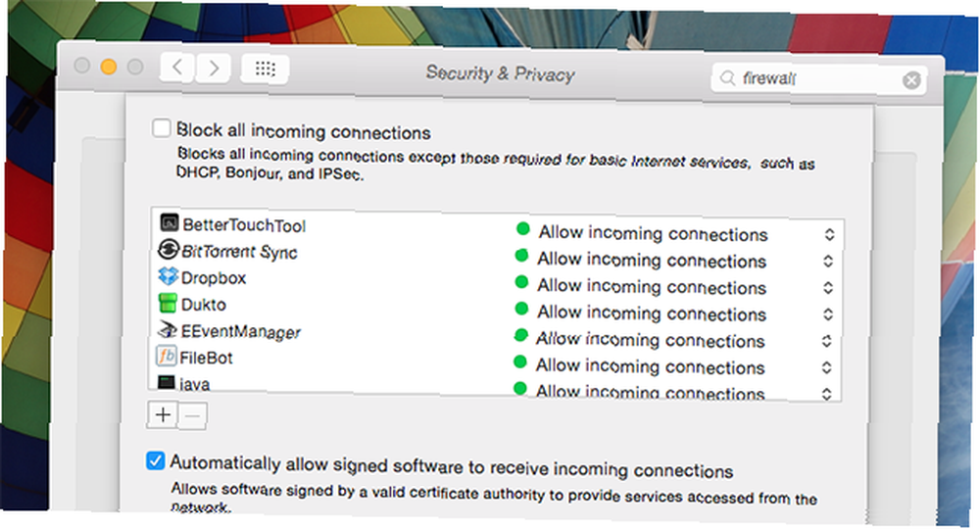Select the Dukto row name
Viewport: 980px width, 529px height.
tap(203, 305)
